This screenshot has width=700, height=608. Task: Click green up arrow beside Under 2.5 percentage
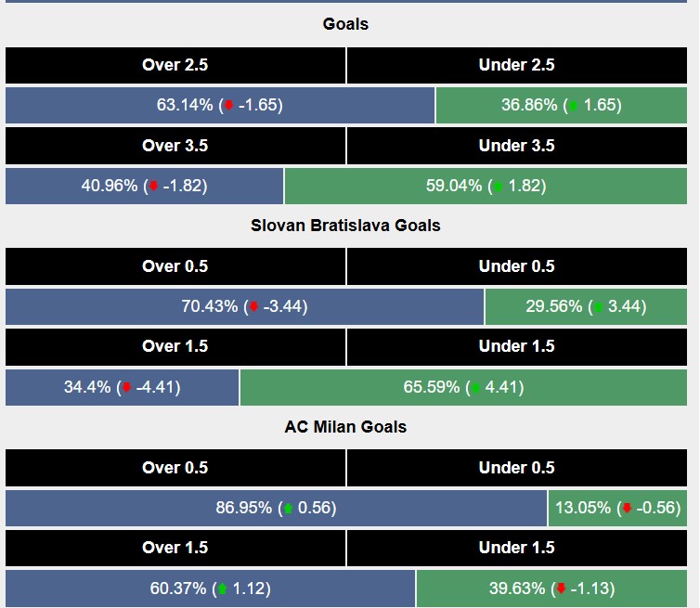[573, 106]
